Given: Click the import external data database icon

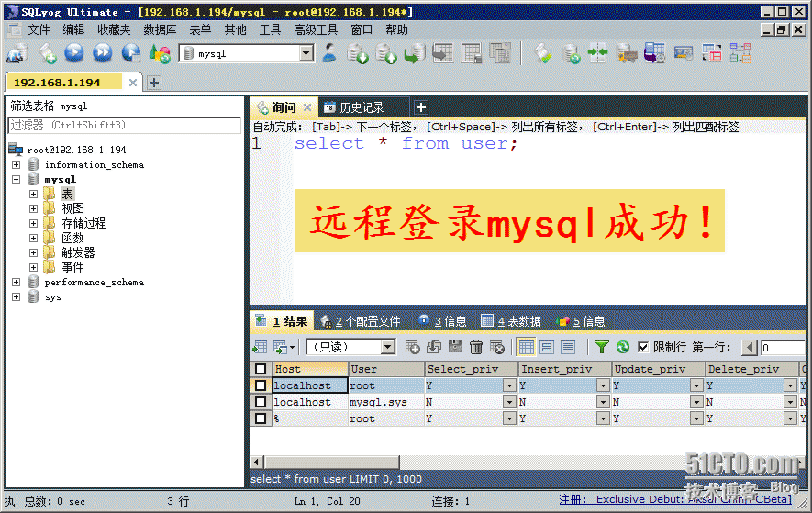Looking at the screenshot, I should point(357,53).
